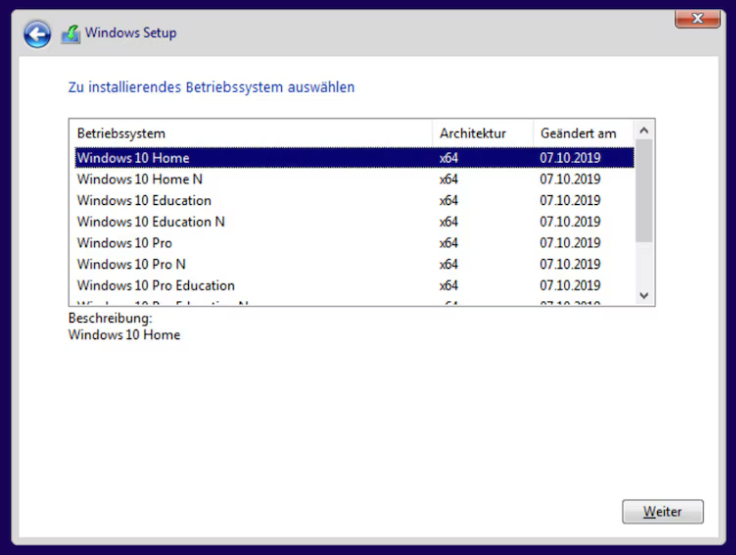This screenshot has height=555, width=736.
Task: Choose Windows 10 Education N
Action: [x=354, y=222]
